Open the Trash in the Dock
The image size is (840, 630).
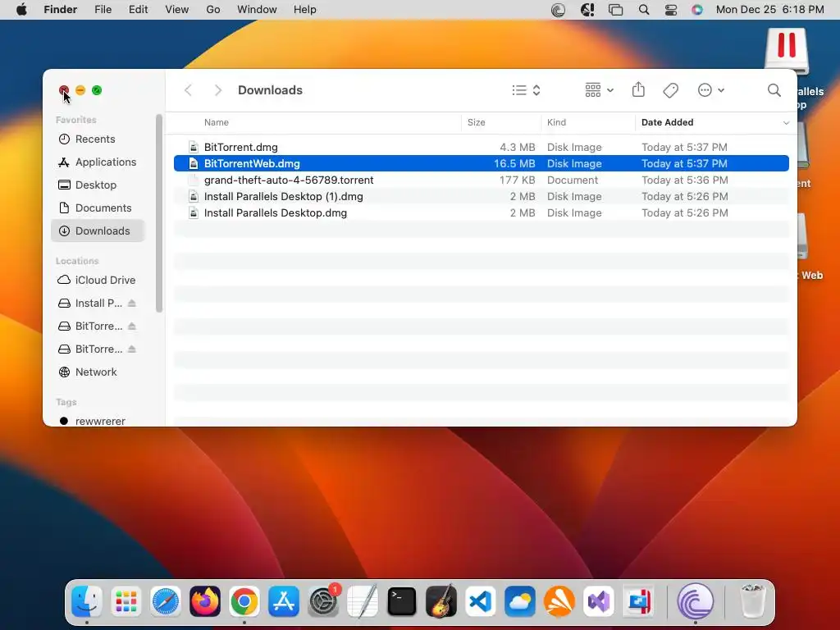pyautogui.click(x=753, y=601)
